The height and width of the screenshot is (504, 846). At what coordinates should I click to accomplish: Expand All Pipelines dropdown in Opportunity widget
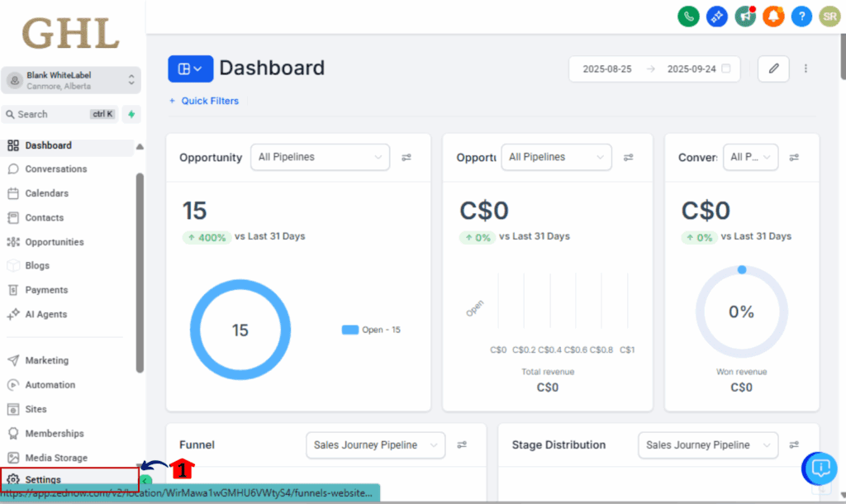[x=320, y=157]
